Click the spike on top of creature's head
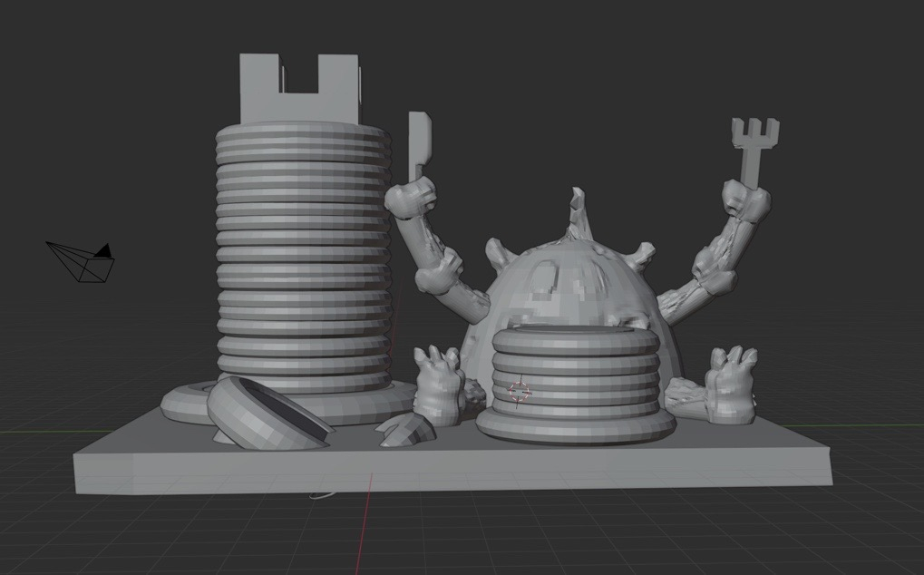The image size is (924, 575). [x=578, y=213]
